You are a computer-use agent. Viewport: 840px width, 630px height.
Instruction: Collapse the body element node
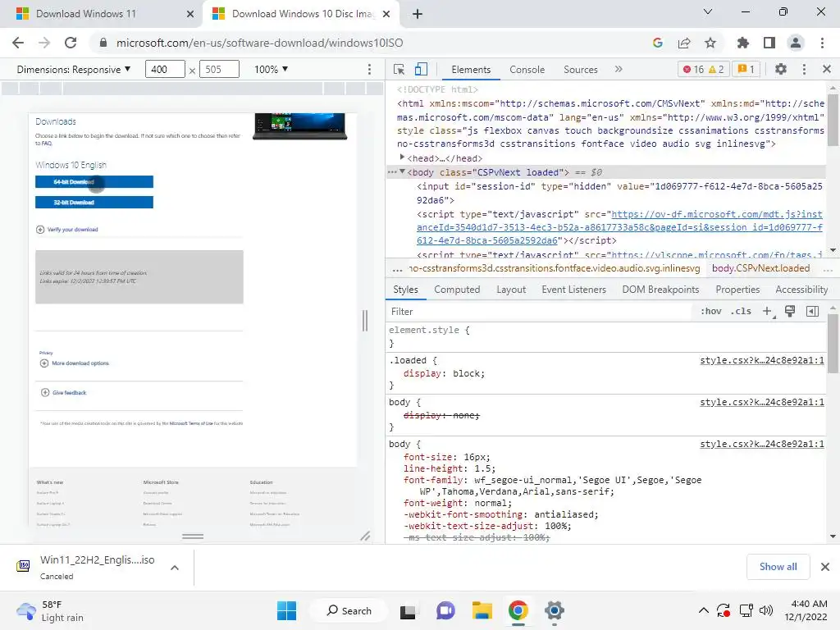tap(402, 171)
